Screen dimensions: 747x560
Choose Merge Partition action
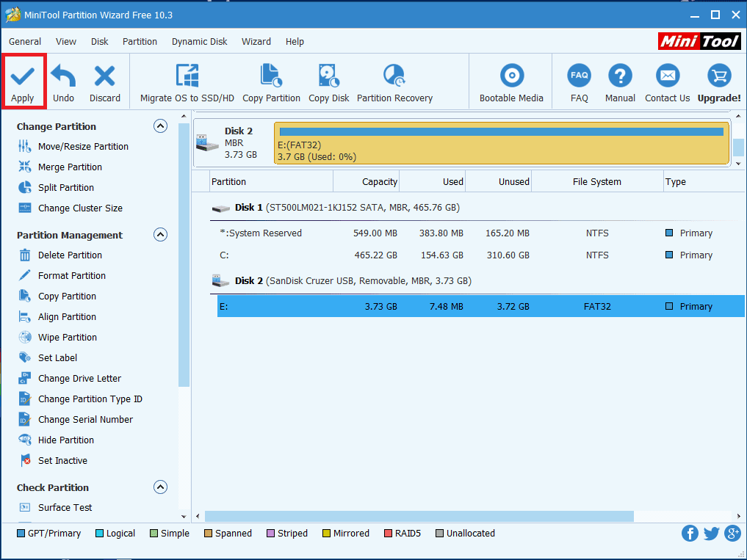59,167
